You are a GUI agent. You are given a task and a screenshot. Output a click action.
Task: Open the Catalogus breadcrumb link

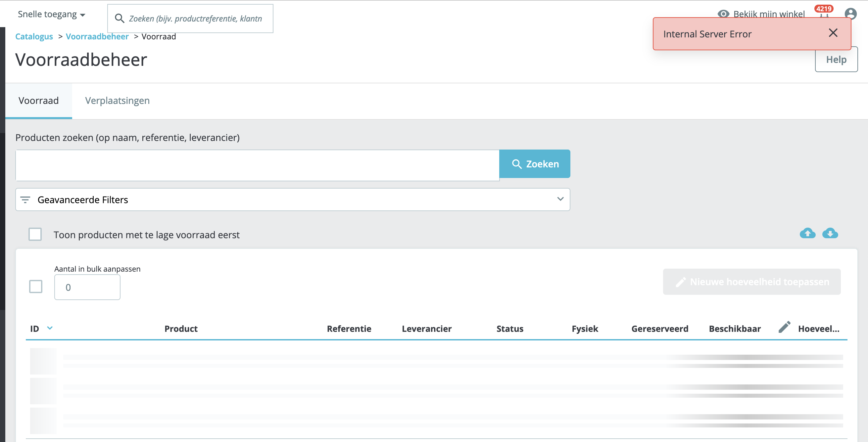coord(34,36)
